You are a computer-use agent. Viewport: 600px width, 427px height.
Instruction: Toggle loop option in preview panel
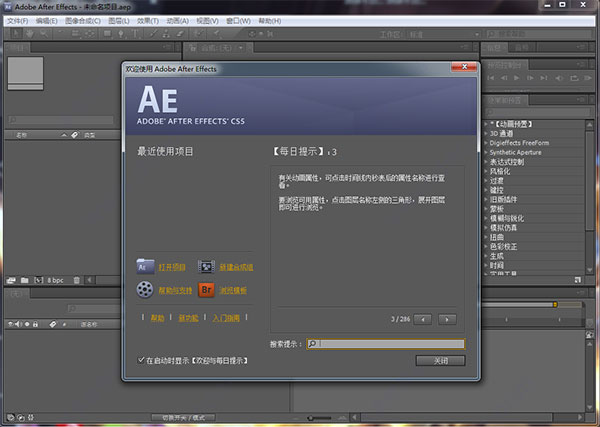[574, 78]
